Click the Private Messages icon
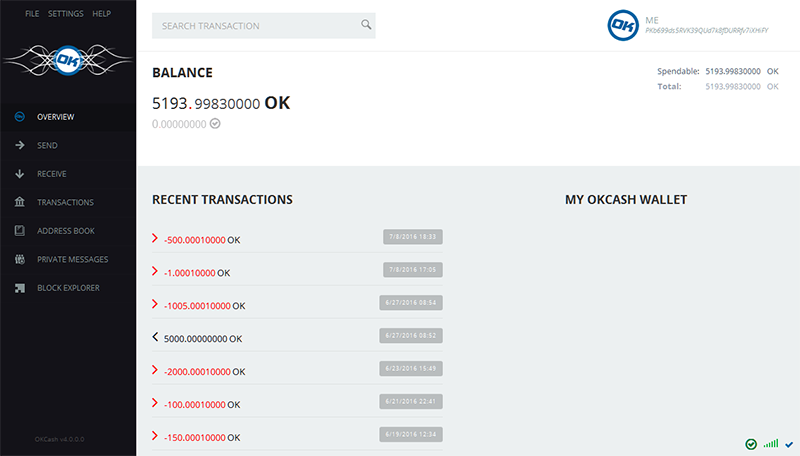This screenshot has height=456, width=800. point(20,259)
